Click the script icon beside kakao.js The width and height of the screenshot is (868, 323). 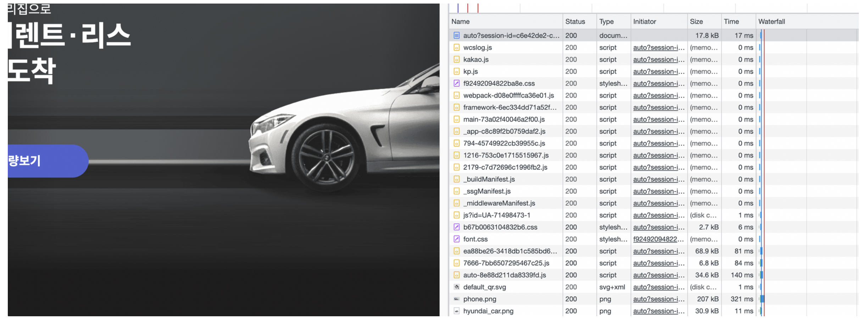coord(456,60)
